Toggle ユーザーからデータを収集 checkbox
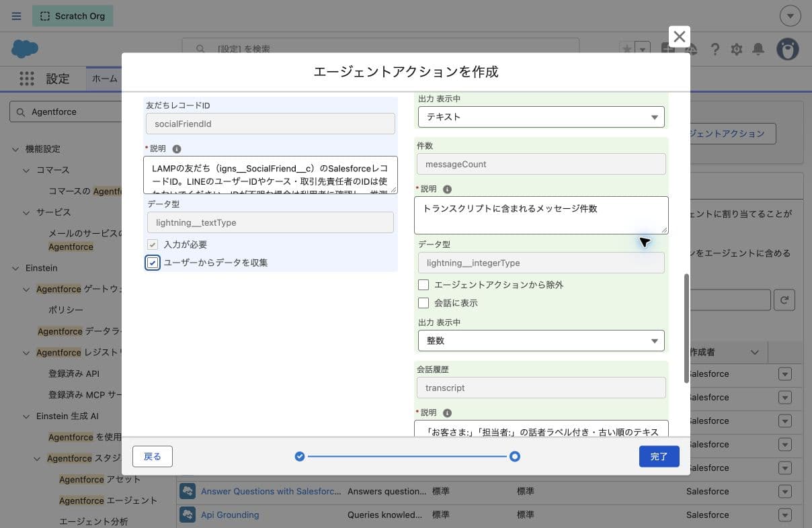The height and width of the screenshot is (528, 812). 153,263
